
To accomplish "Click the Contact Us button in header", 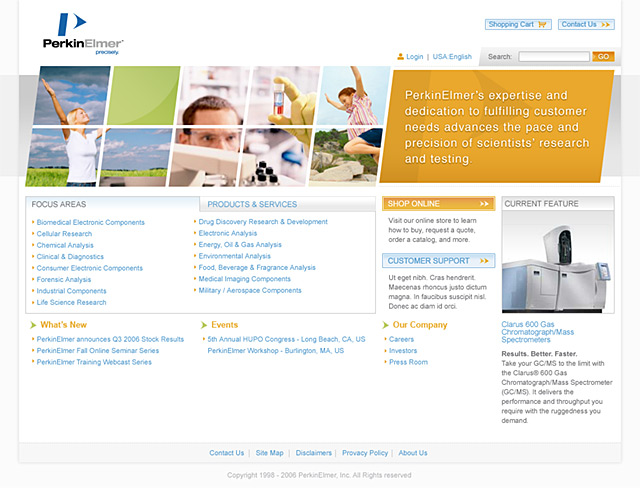I will click(586, 24).
